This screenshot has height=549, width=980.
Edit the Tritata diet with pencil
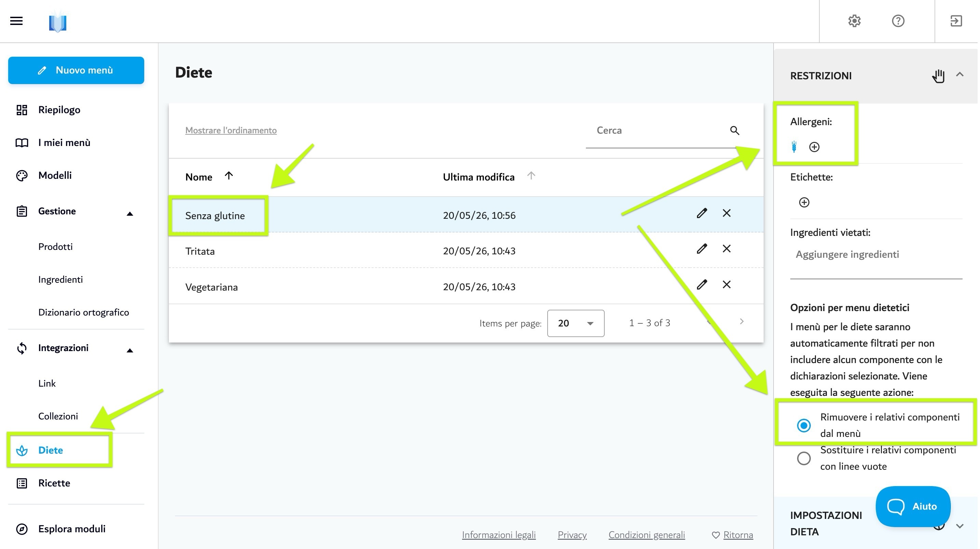(702, 249)
